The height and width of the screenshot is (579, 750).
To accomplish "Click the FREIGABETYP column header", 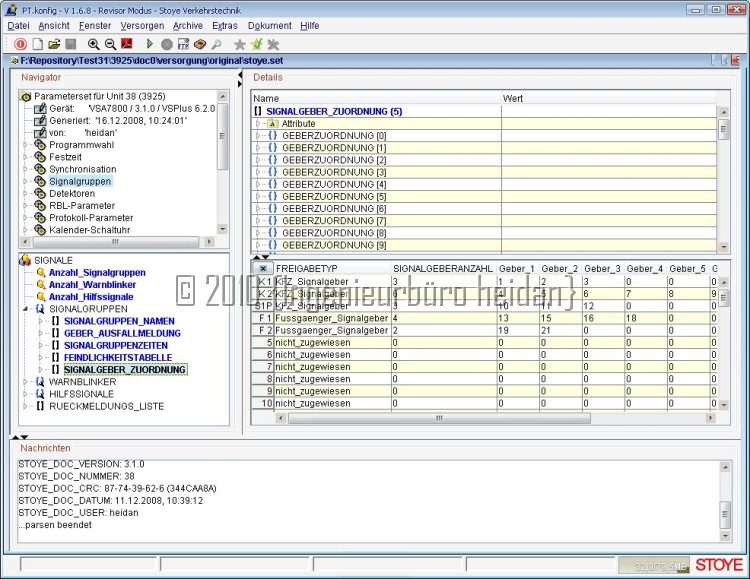I will pos(307,269).
